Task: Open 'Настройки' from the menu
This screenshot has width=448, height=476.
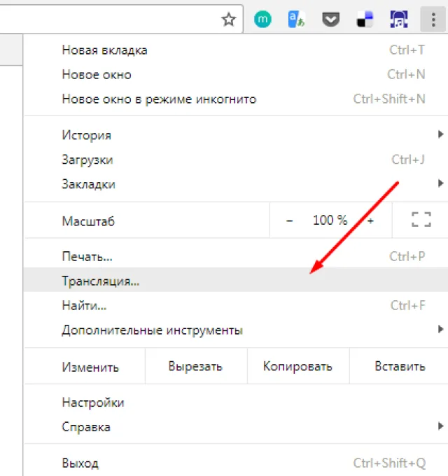Action: (236, 402)
